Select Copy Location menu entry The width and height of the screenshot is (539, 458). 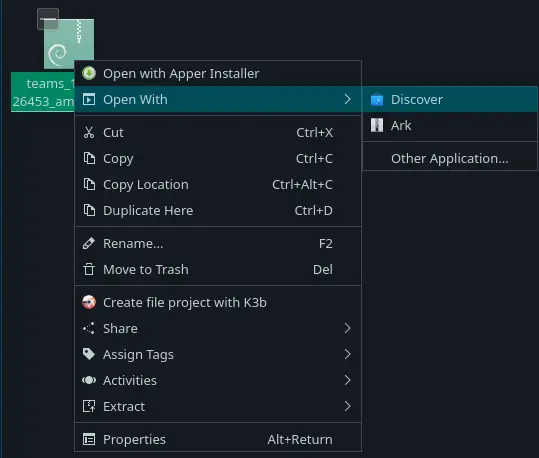(x=218, y=184)
